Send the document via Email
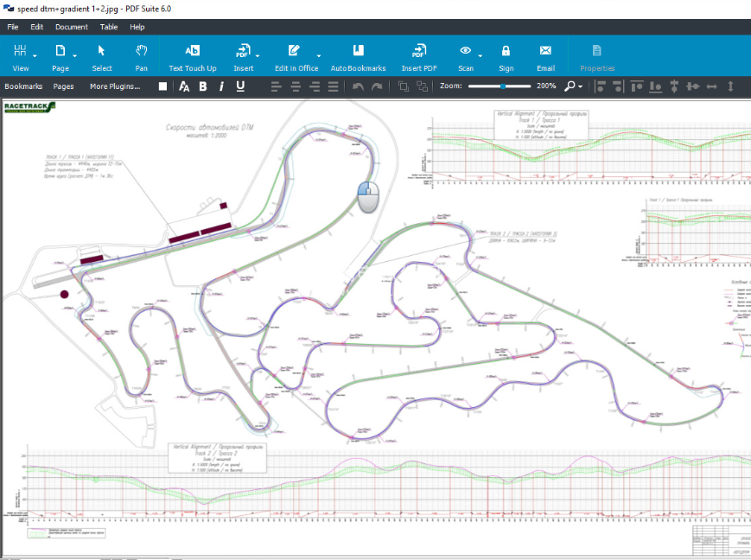The image size is (751, 560). point(545,57)
